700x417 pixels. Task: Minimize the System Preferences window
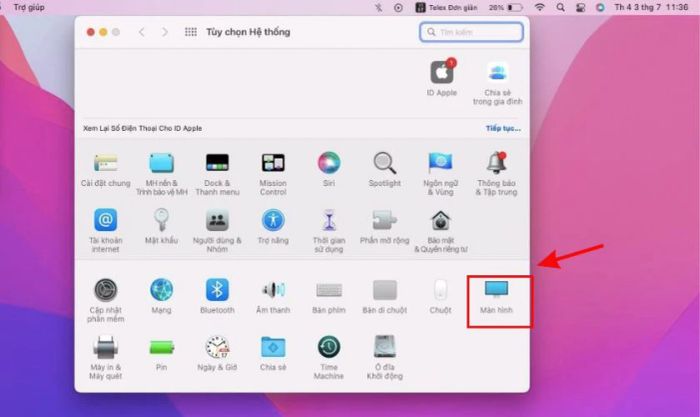(103, 32)
